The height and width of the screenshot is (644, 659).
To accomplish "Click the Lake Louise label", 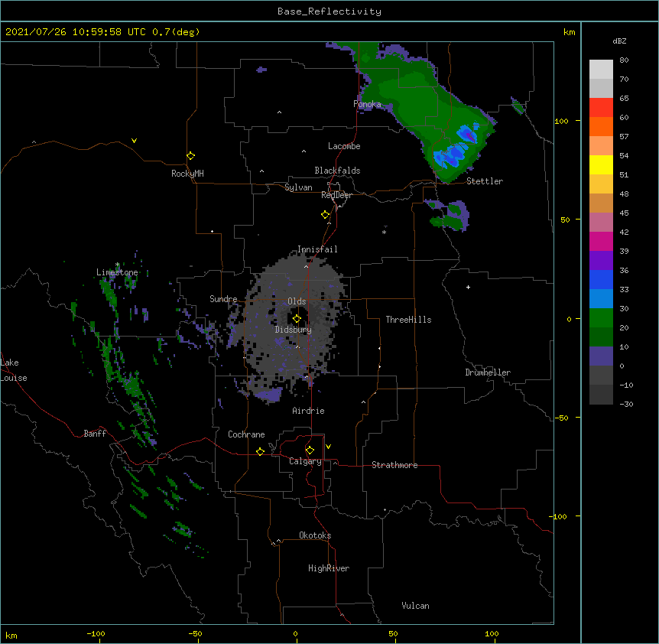I will click(13, 370).
